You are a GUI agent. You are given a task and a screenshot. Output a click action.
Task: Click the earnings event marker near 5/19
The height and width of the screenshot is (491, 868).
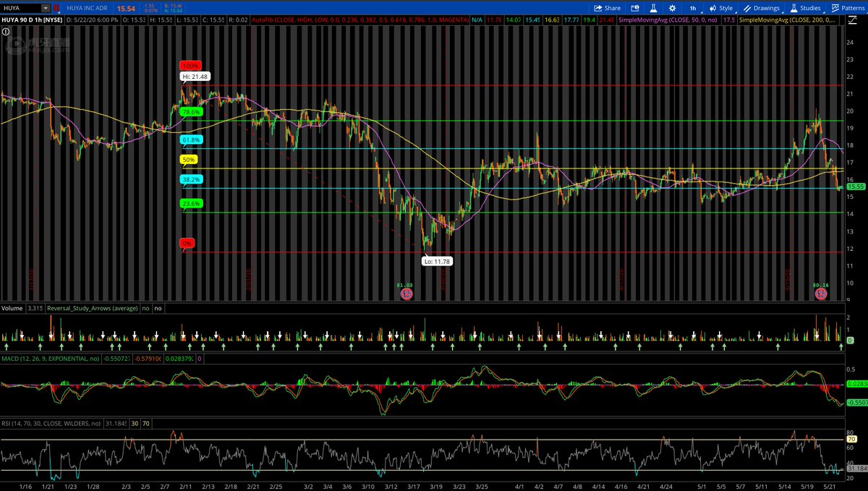tap(820, 294)
